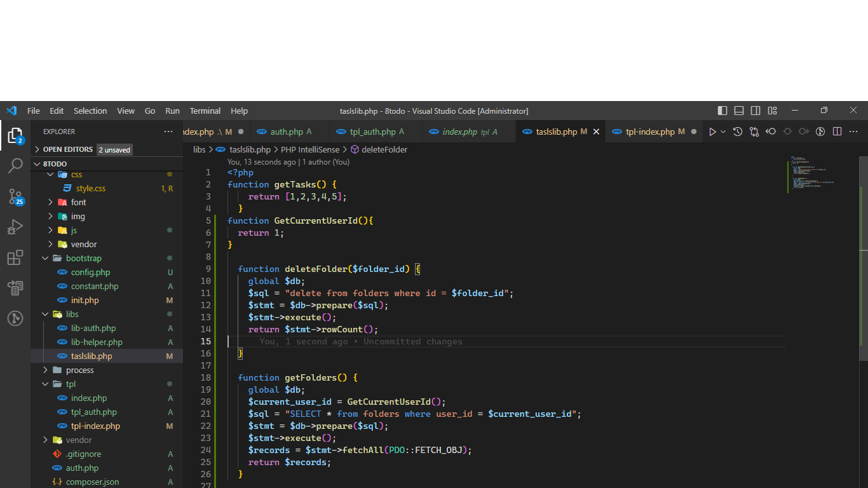Click the dimmed plain circle revision icon

787,132
